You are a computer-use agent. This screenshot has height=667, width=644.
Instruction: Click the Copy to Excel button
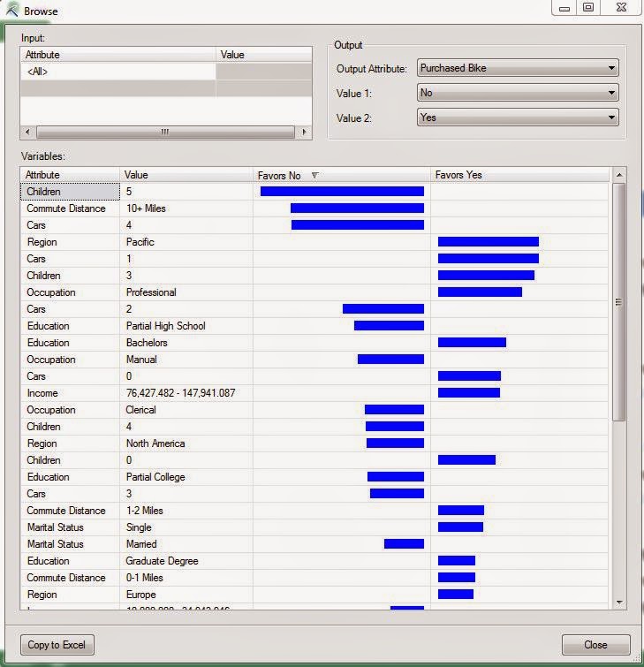tap(57, 645)
